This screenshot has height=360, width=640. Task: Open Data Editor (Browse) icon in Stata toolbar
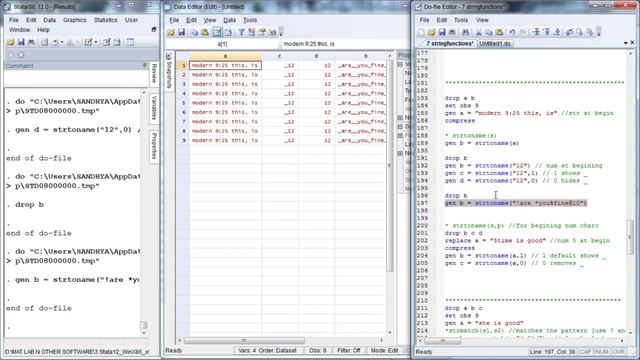pos(117,42)
